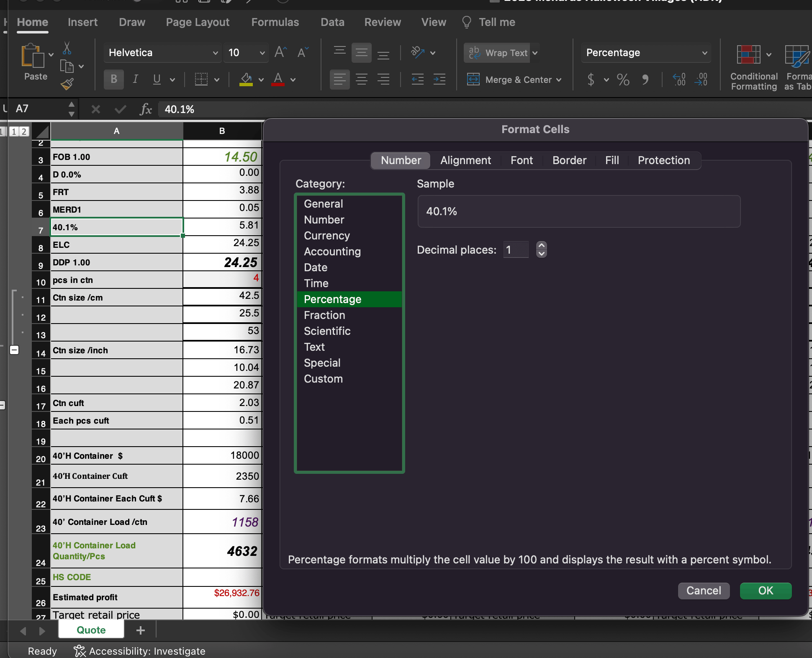Open the Percentage number format dropdown
The width and height of the screenshot is (812, 658).
coord(704,53)
